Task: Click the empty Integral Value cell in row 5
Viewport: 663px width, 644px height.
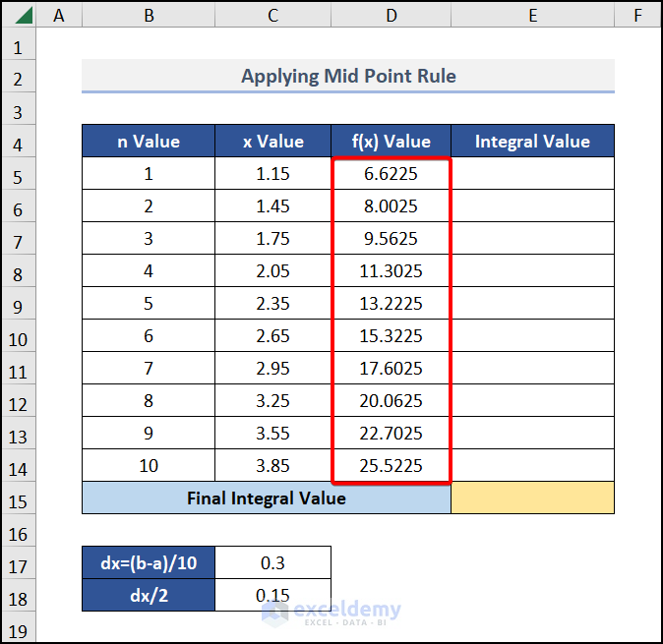Action: tap(532, 174)
